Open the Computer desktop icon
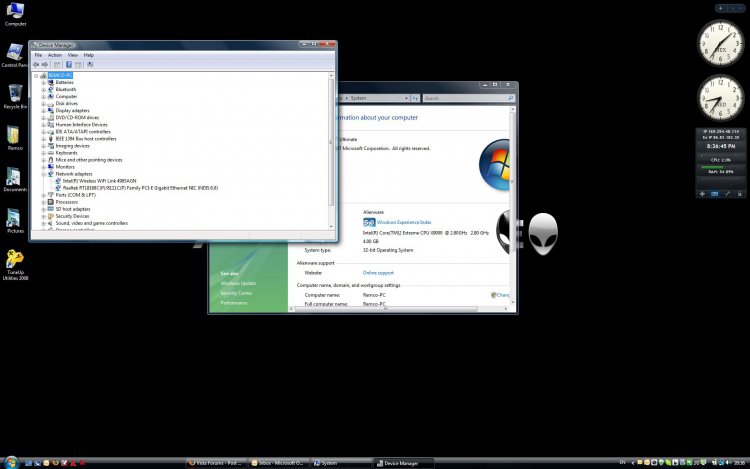The image size is (750, 469). pyautogui.click(x=15, y=14)
